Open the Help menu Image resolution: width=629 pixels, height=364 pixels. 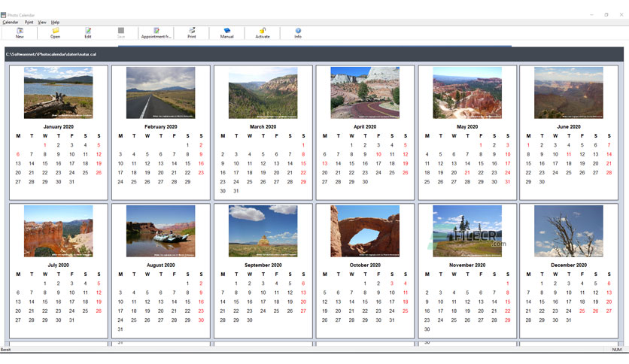56,22
